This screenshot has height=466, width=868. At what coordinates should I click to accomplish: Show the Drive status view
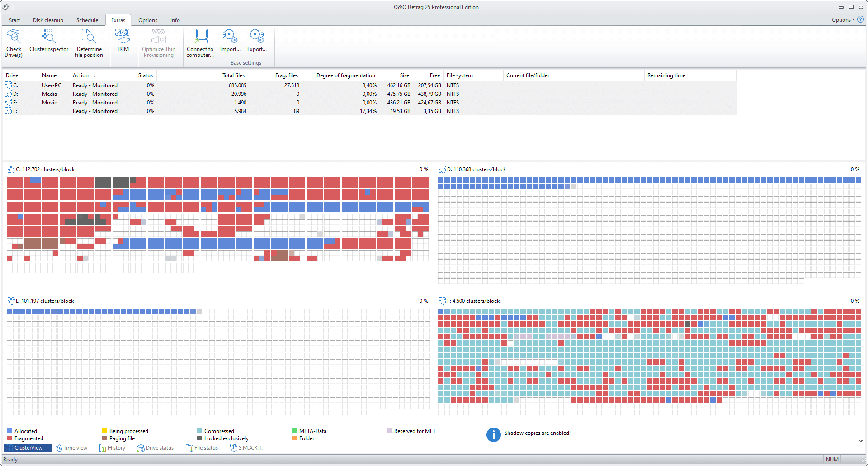[156, 448]
